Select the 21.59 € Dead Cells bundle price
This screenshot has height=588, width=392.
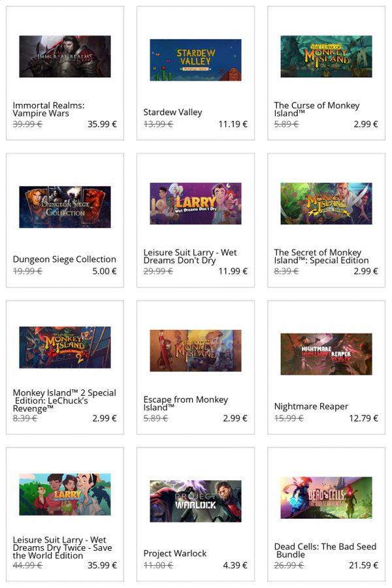[x=363, y=565]
